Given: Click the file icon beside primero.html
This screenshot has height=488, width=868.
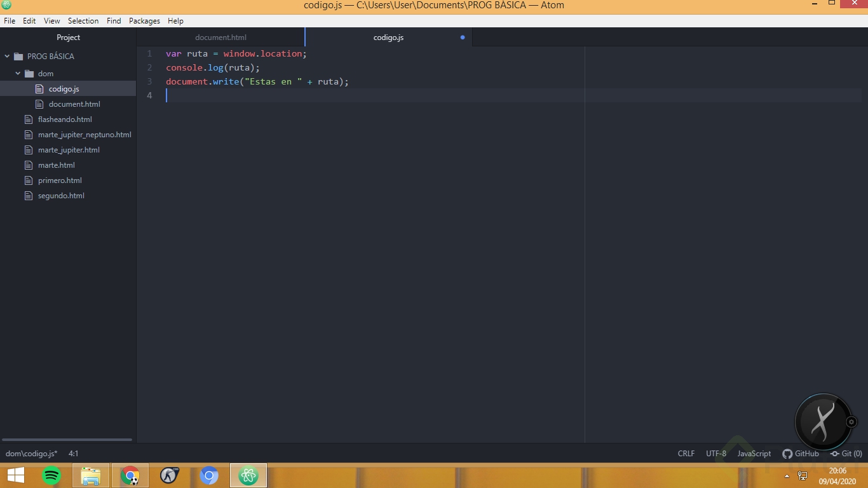Looking at the screenshot, I should click(28, 180).
